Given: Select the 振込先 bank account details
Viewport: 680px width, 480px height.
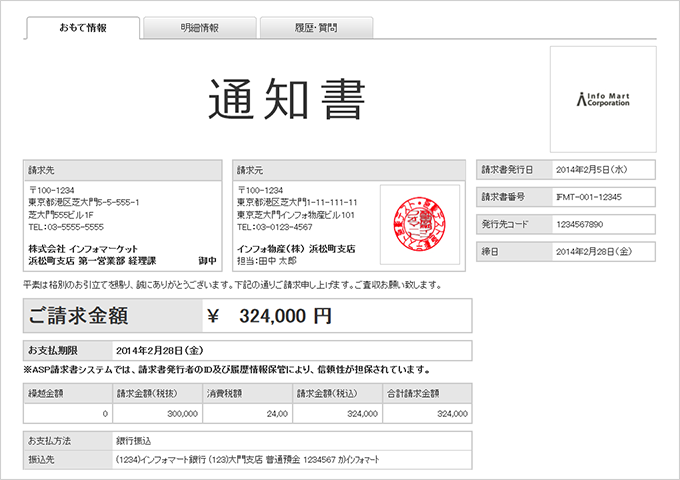Looking at the screenshot, I should [247, 459].
